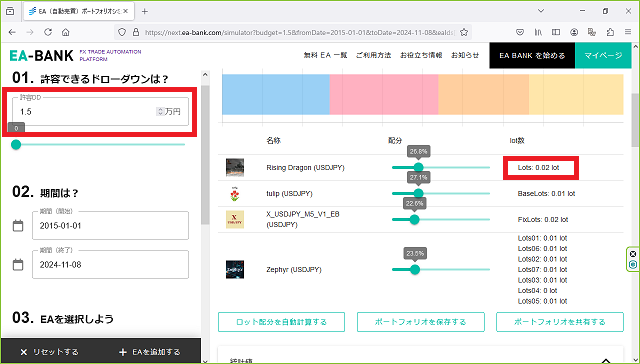Toggle the sidebar view icon
Image resolution: width=640 pixels, height=364 pixels.
pyautogui.click(x=556, y=32)
